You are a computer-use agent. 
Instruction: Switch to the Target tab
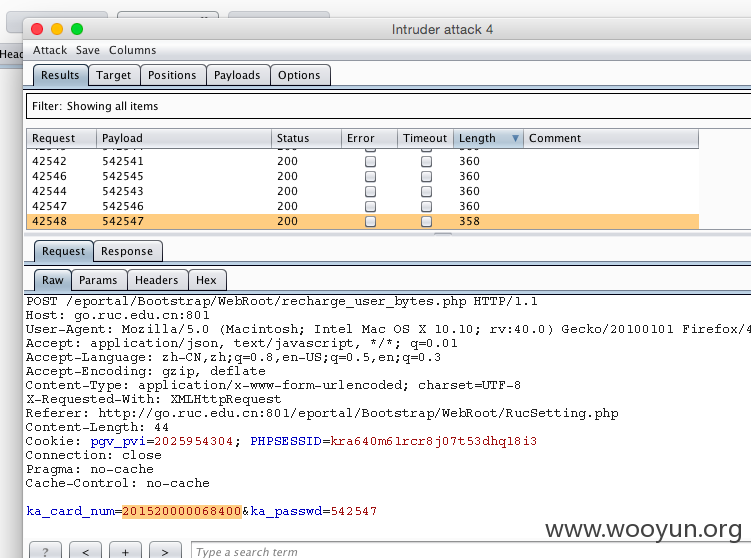click(114, 75)
